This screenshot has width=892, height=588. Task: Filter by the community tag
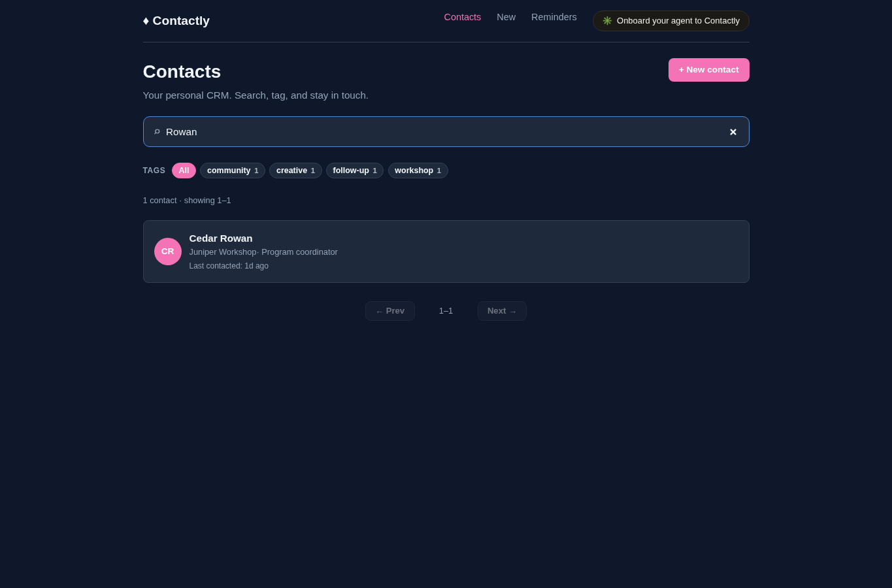point(233,171)
